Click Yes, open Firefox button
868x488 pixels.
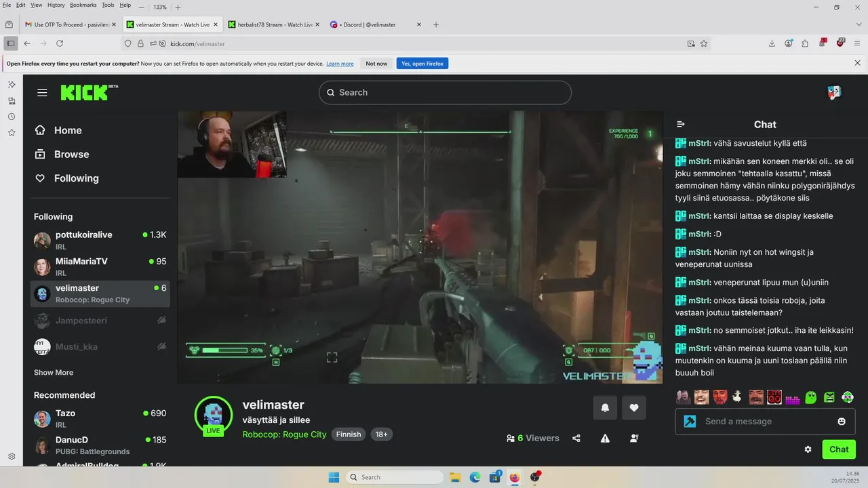(x=422, y=63)
